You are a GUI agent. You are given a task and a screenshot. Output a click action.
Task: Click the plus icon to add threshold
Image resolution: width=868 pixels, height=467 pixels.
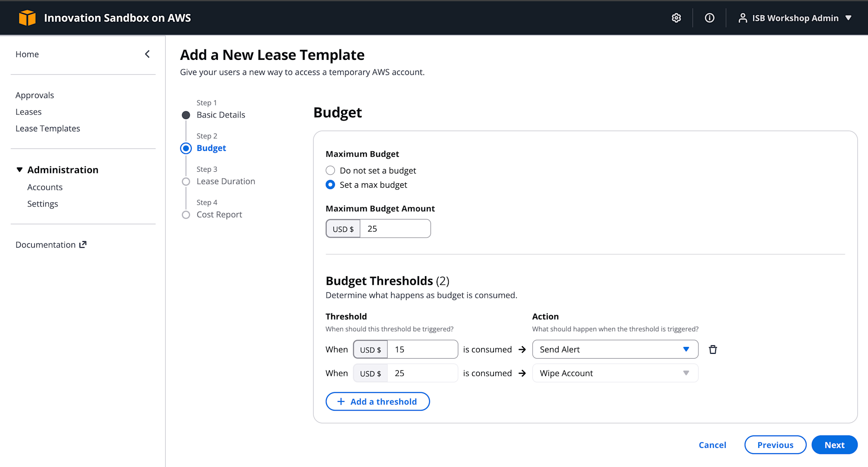[x=341, y=402]
